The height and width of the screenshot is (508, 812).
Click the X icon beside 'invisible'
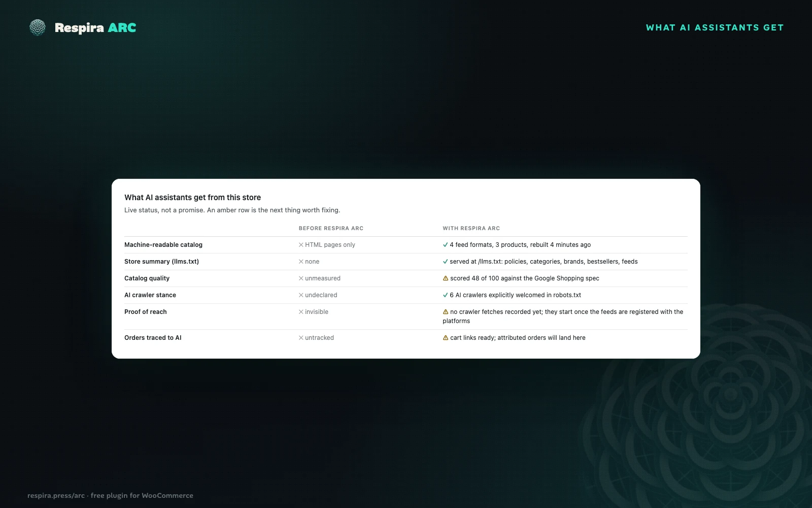tap(301, 312)
